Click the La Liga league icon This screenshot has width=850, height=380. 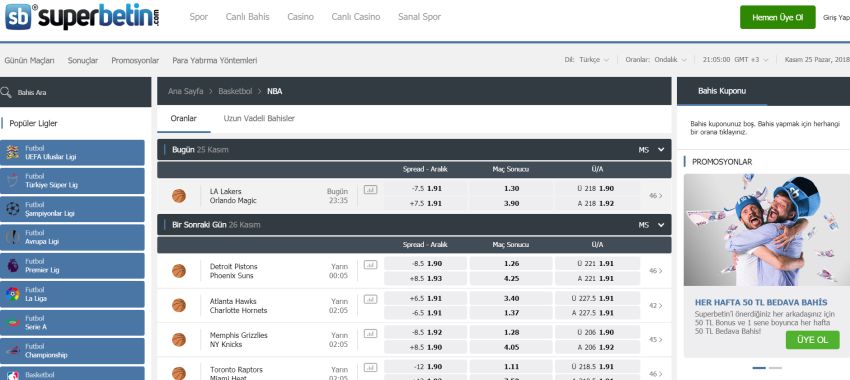pyautogui.click(x=12, y=294)
